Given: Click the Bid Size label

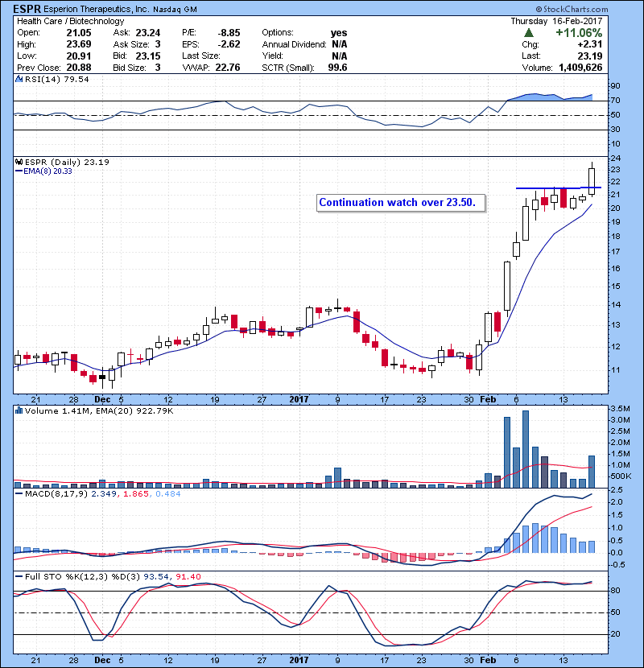Looking at the screenshot, I should [130, 68].
